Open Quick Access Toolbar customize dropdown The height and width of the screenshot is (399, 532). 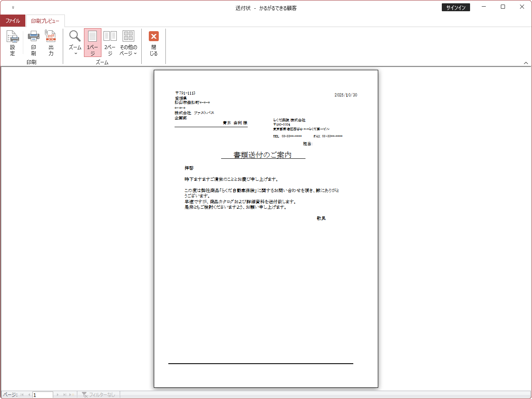click(x=13, y=7)
